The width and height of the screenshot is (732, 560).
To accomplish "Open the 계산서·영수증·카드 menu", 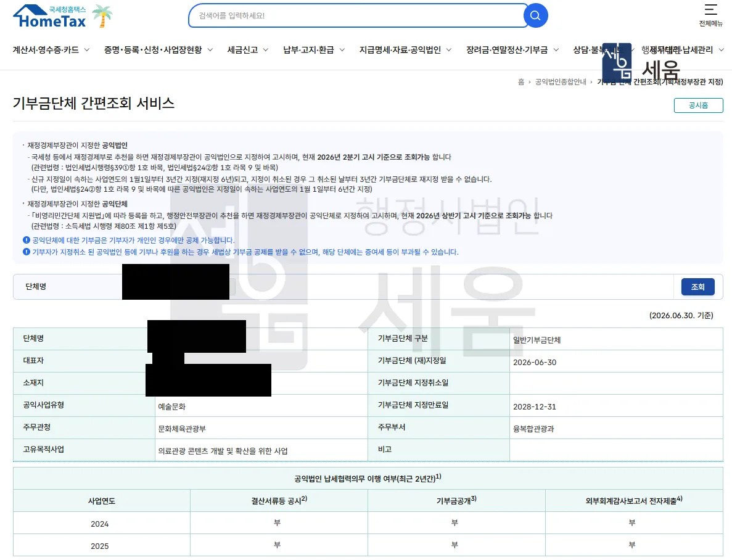I will (x=46, y=50).
